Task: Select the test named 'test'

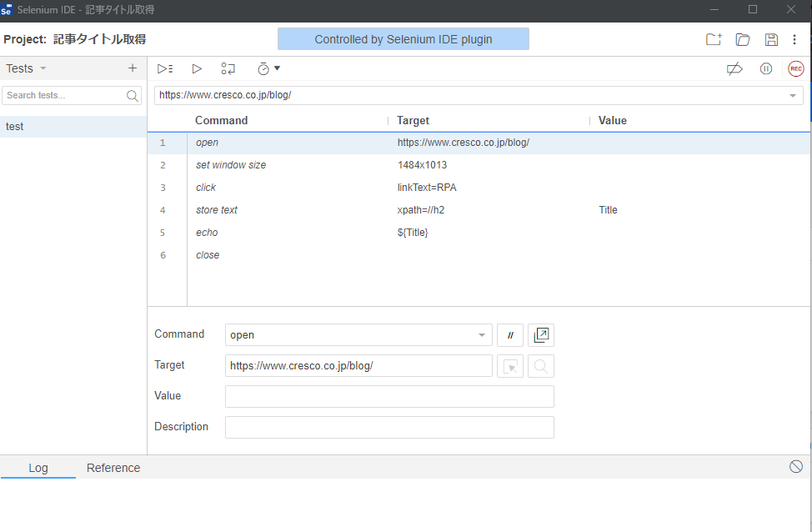Action: (73, 127)
